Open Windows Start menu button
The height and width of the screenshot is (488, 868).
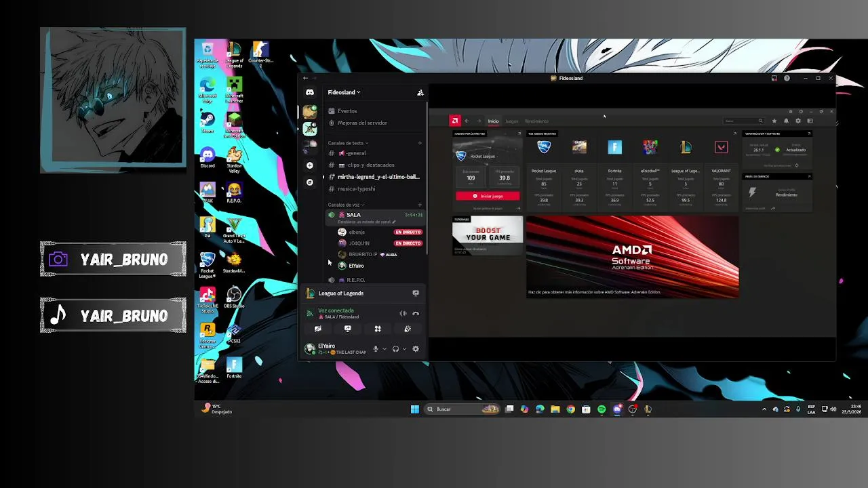point(415,409)
